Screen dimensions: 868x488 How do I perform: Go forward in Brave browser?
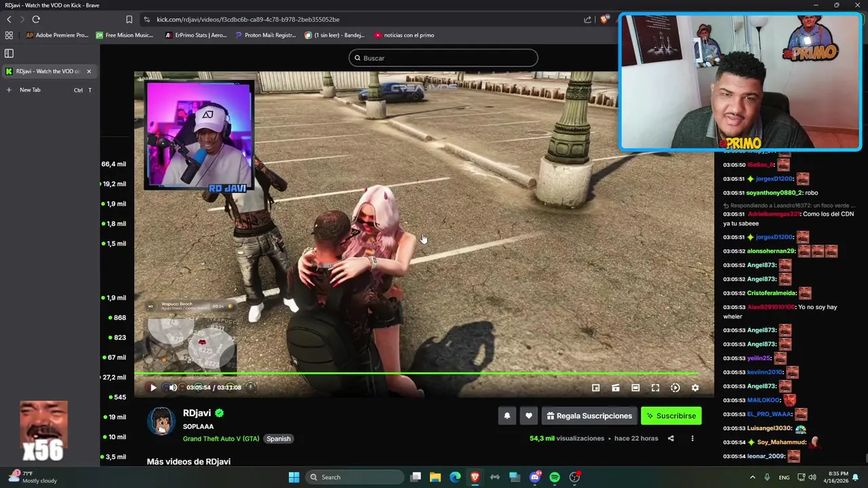pos(21,20)
